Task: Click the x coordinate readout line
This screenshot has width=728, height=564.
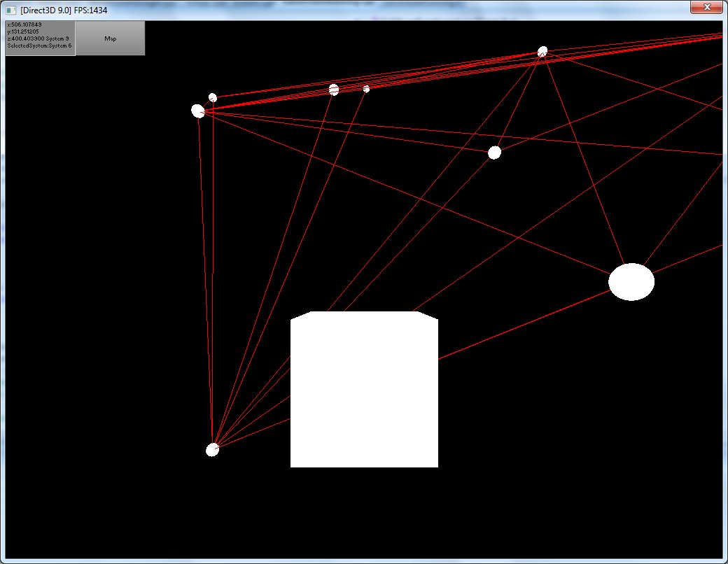Action: pos(29,24)
